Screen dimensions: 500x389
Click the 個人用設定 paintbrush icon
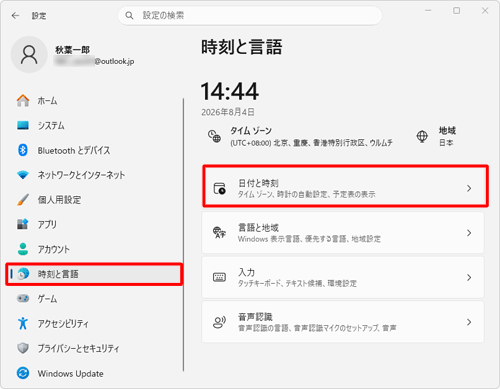pyautogui.click(x=23, y=200)
